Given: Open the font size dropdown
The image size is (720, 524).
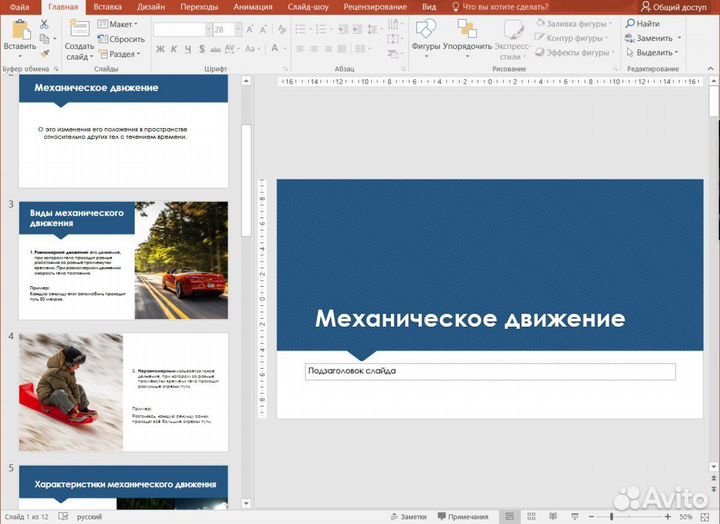Looking at the screenshot, I should 238,30.
